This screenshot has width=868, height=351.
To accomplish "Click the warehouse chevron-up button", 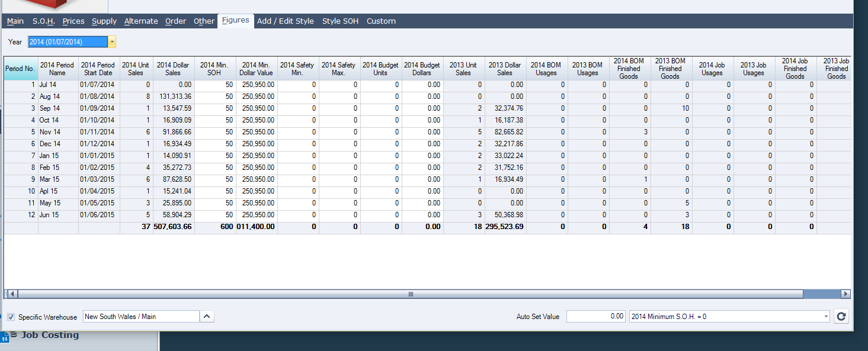I will [206, 317].
